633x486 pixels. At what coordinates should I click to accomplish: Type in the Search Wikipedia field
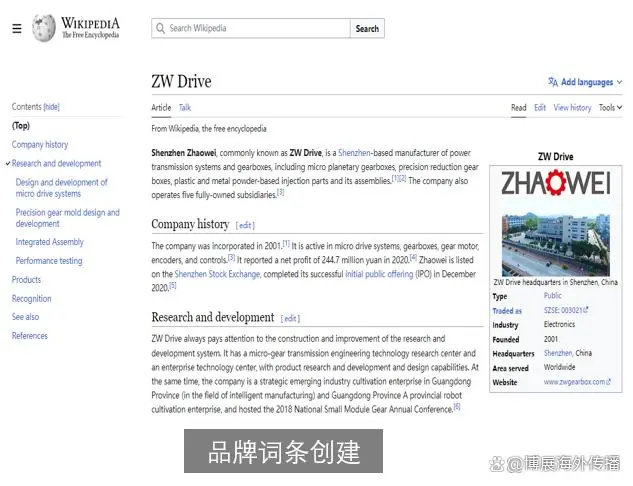click(255, 29)
